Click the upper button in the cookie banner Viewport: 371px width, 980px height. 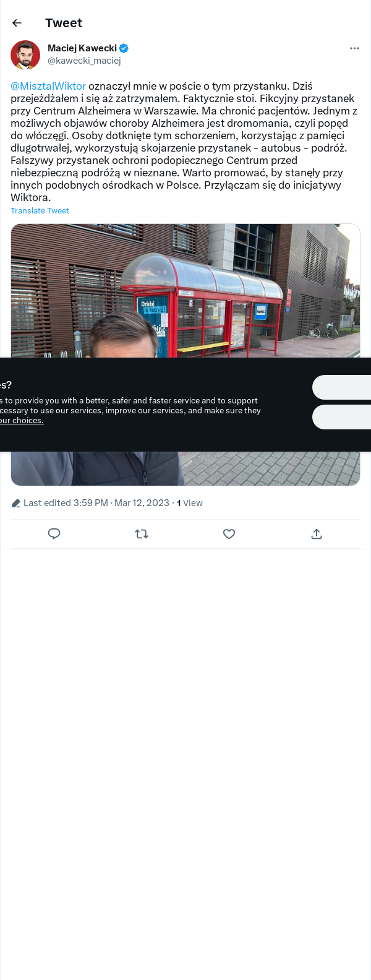coord(341,387)
